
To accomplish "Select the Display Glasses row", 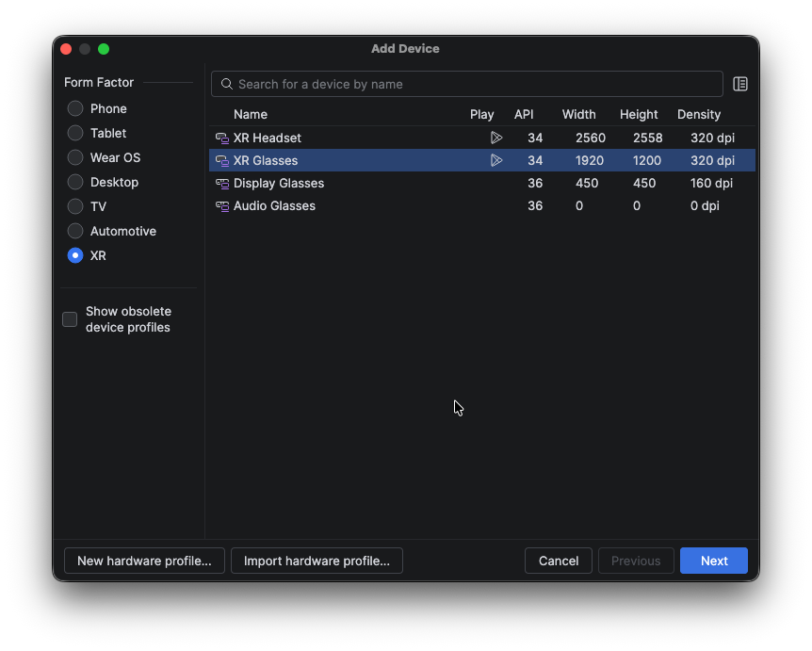I will click(x=482, y=184).
